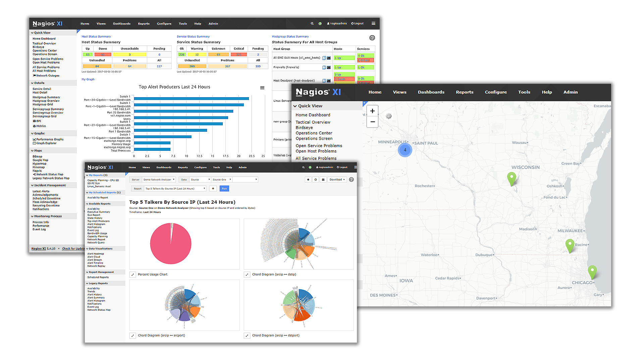Open Capacity Planning - CPU SD saved report
The height and width of the screenshot is (362, 644).
point(103,180)
